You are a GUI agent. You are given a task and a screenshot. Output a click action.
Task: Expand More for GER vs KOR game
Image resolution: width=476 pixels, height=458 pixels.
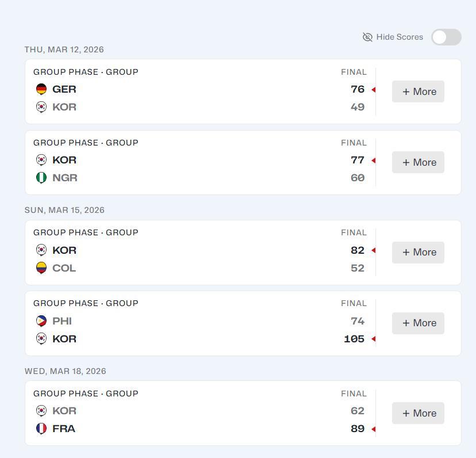click(x=418, y=91)
